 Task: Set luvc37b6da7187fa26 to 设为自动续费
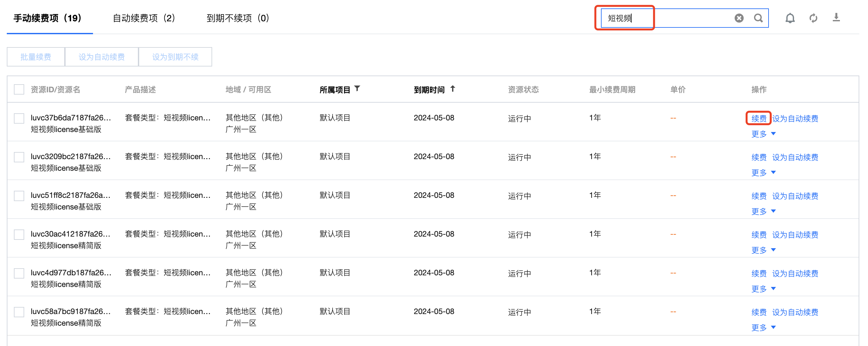(795, 118)
